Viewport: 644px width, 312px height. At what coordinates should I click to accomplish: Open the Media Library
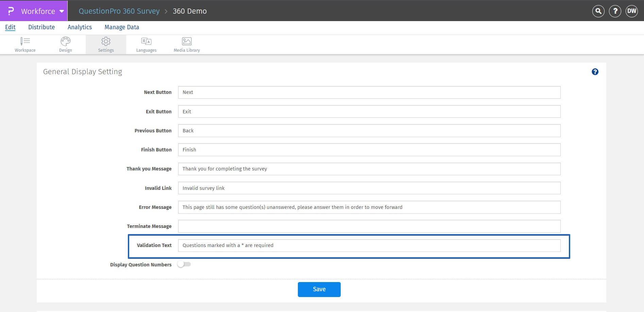[186, 44]
